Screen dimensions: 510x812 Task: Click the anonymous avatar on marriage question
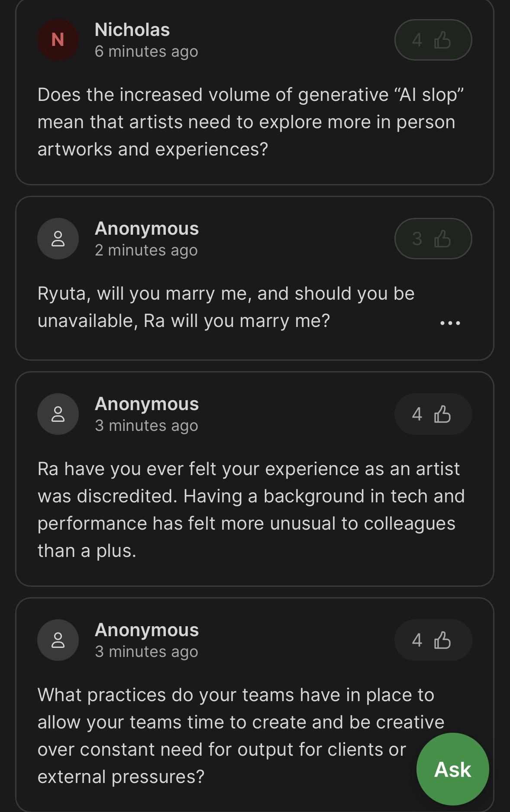[x=58, y=239]
